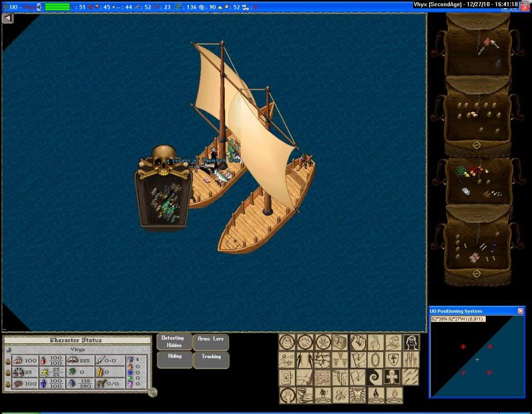Click the running figure stamina icon
Viewport: 532px width, 414px height.
pos(44,372)
